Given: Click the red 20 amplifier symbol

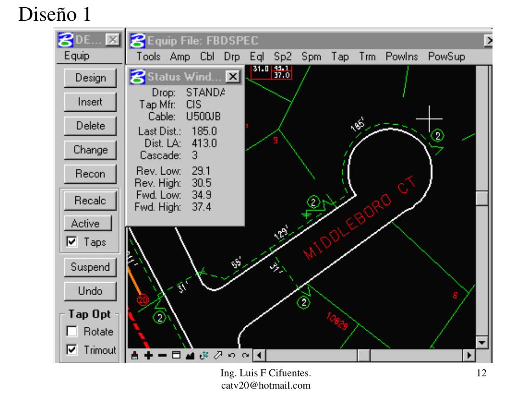Looking at the screenshot, I should coord(143,300).
